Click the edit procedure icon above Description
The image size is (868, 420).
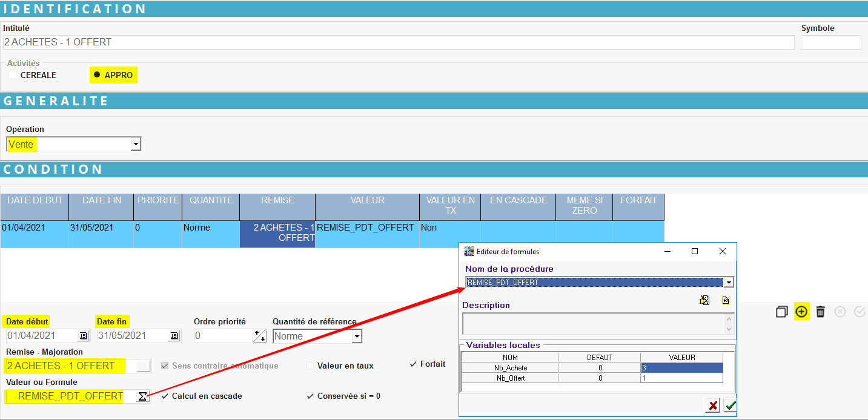point(704,300)
